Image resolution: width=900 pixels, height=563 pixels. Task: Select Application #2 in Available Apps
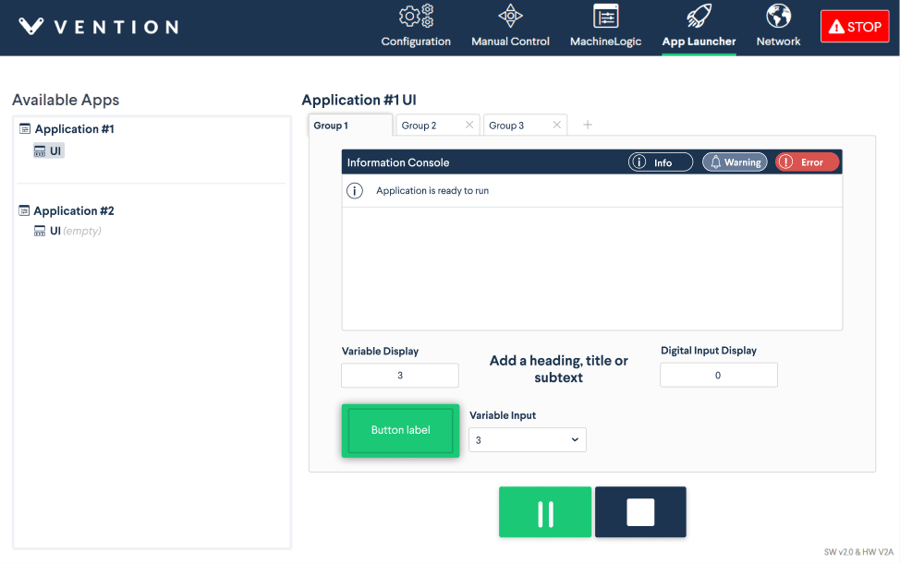[x=73, y=211]
